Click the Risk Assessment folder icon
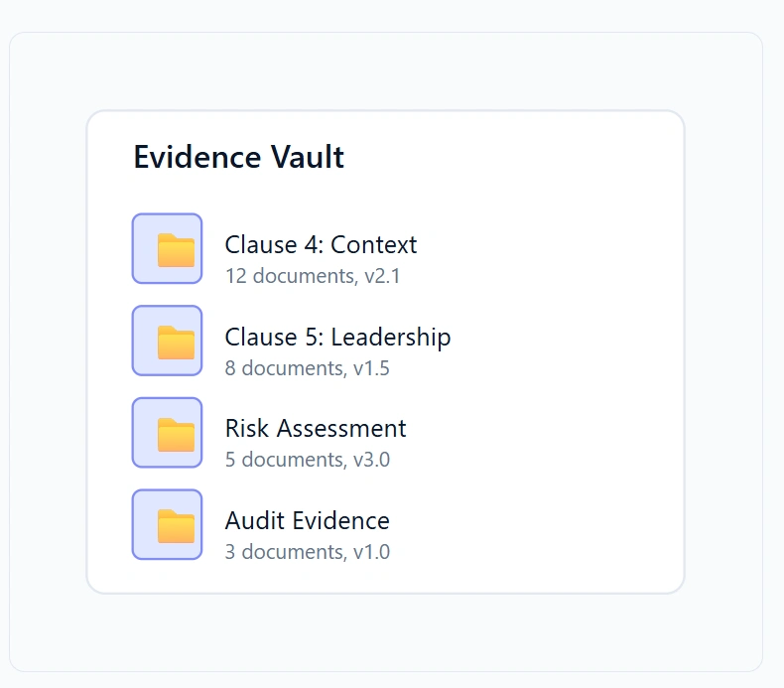Image resolution: width=784 pixels, height=688 pixels. click(167, 434)
